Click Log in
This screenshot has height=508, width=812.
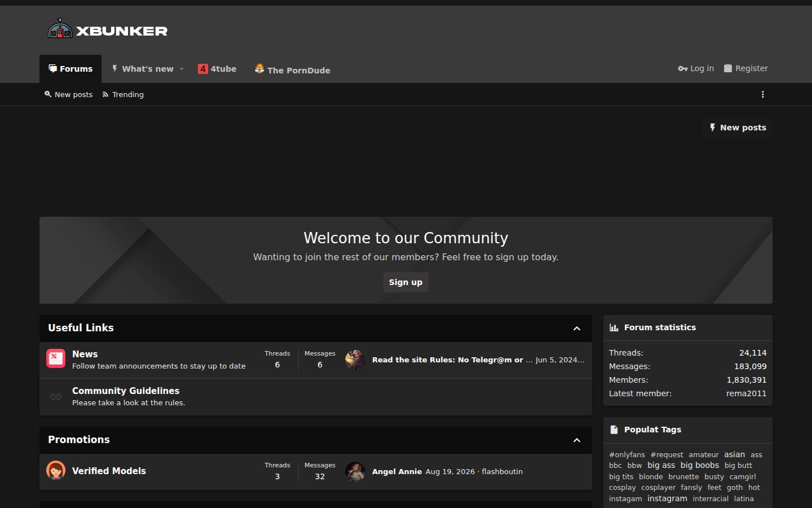(696, 68)
